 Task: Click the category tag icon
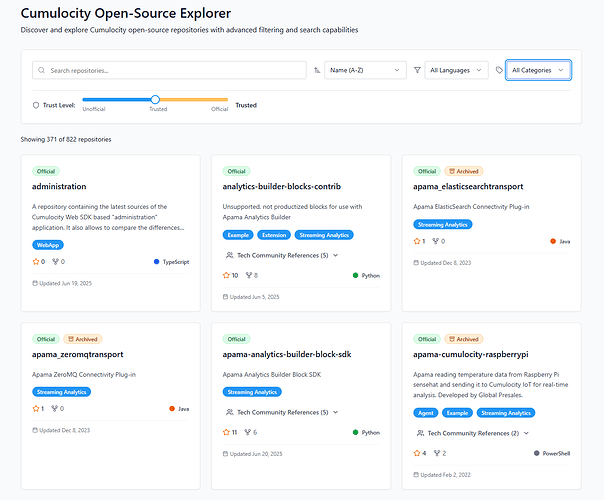point(499,71)
